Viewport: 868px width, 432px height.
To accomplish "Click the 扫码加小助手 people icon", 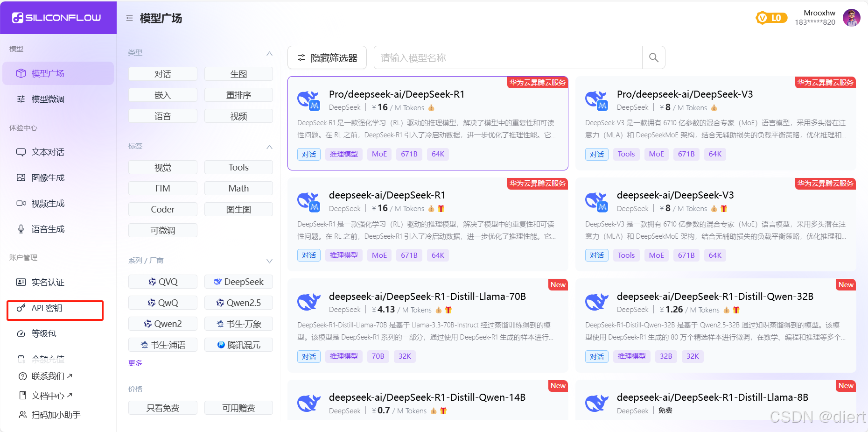I will click(22, 415).
